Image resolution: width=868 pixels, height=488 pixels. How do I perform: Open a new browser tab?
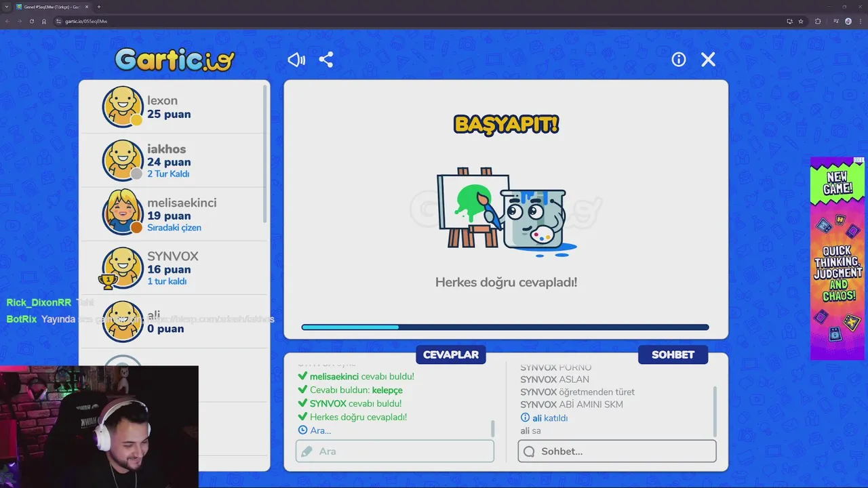99,7
